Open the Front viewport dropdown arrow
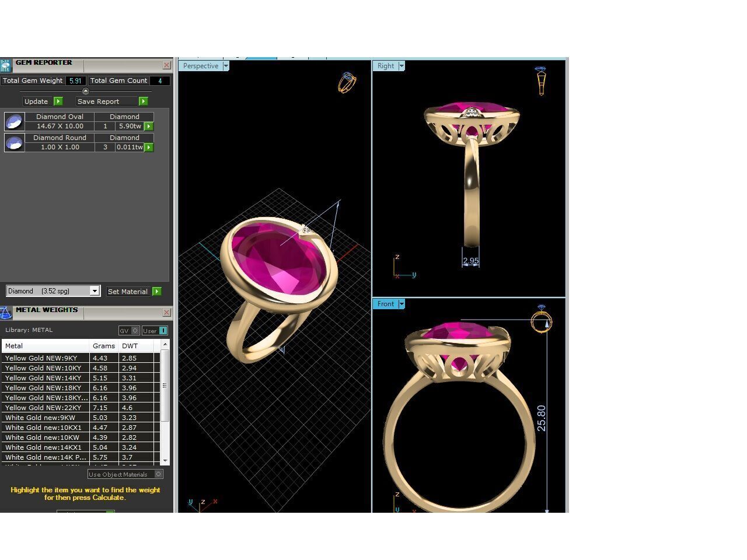 coord(402,304)
